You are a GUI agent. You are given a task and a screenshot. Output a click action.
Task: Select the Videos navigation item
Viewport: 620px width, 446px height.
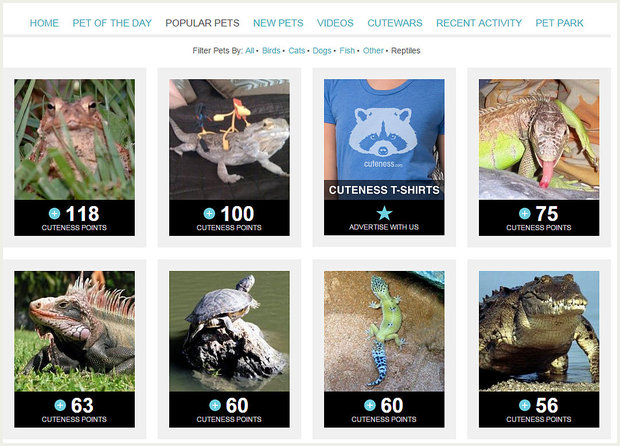(335, 23)
